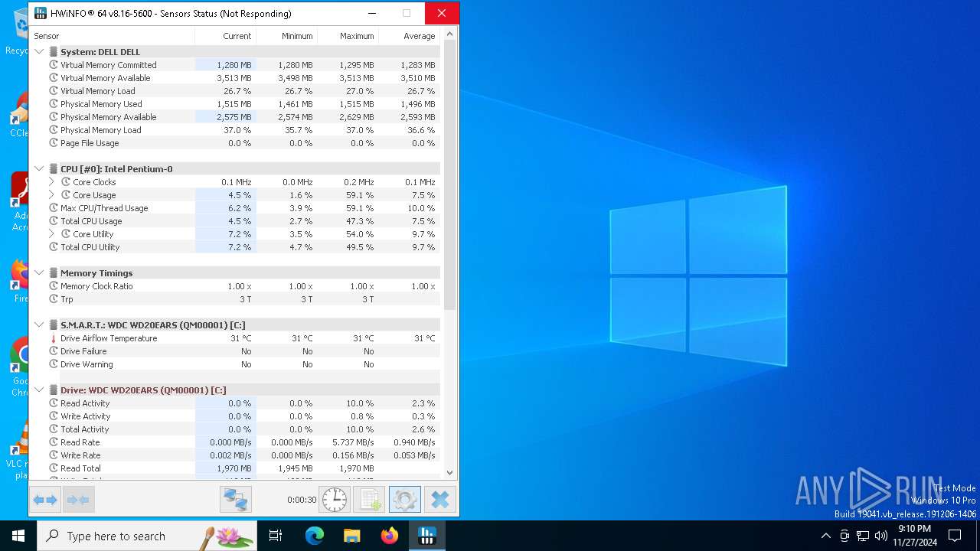Viewport: 980px width, 551px height.
Task: Click the Sensor column header
Action: click(112, 36)
